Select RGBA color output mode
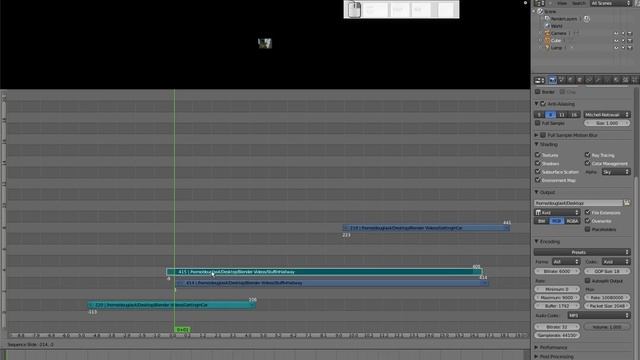 [x=572, y=221]
